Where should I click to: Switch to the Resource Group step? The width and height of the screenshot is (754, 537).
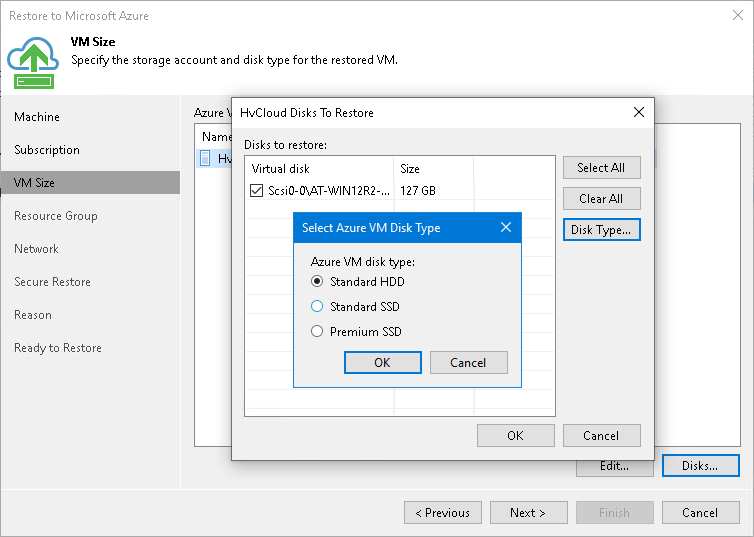[x=56, y=216]
